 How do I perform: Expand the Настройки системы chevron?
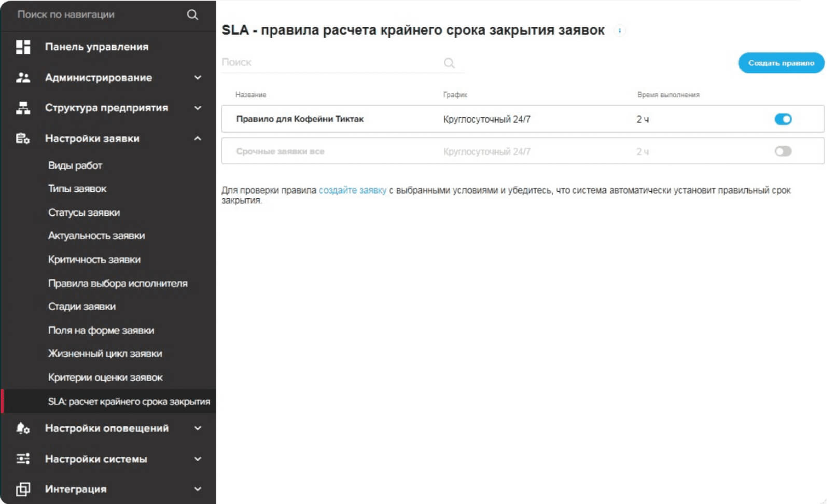pos(198,459)
